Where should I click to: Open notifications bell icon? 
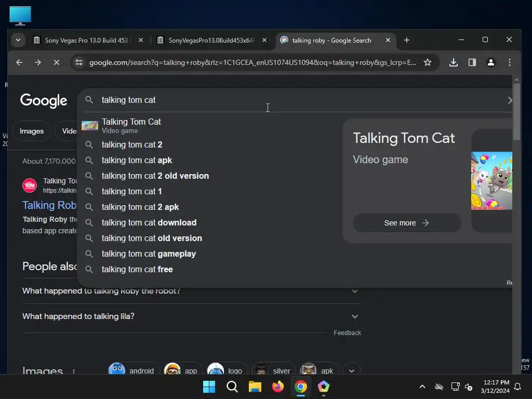coord(518,387)
